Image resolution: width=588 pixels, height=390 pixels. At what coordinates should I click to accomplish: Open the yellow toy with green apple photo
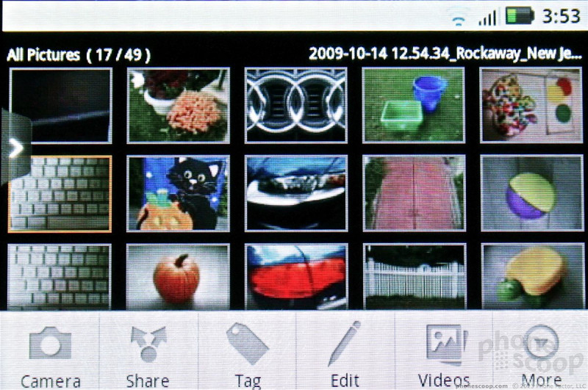pos(532,277)
